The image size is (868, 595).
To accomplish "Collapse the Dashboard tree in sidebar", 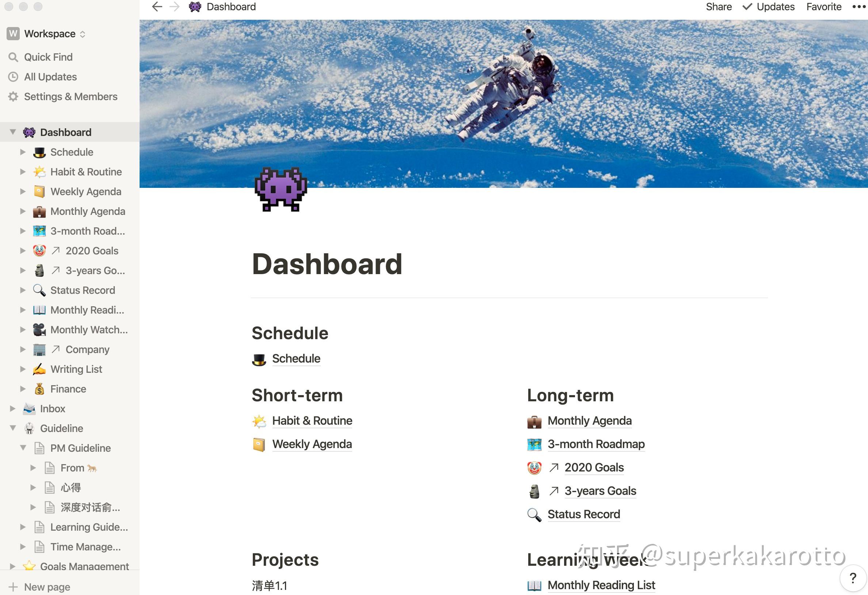I will (x=13, y=132).
